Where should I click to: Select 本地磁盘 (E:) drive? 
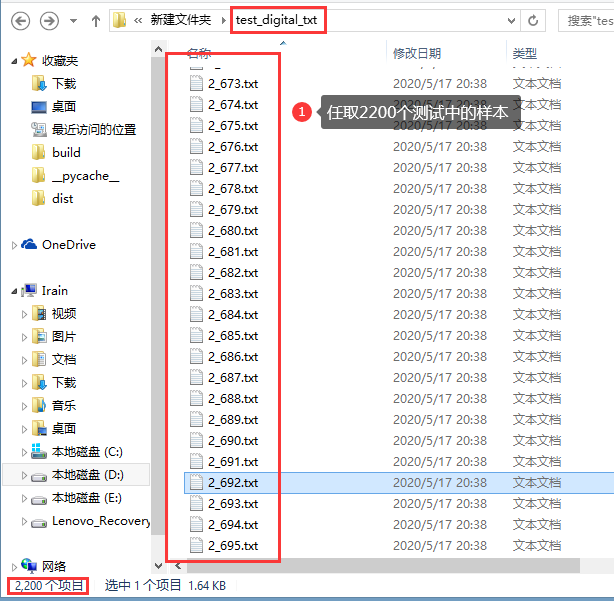pos(87,498)
